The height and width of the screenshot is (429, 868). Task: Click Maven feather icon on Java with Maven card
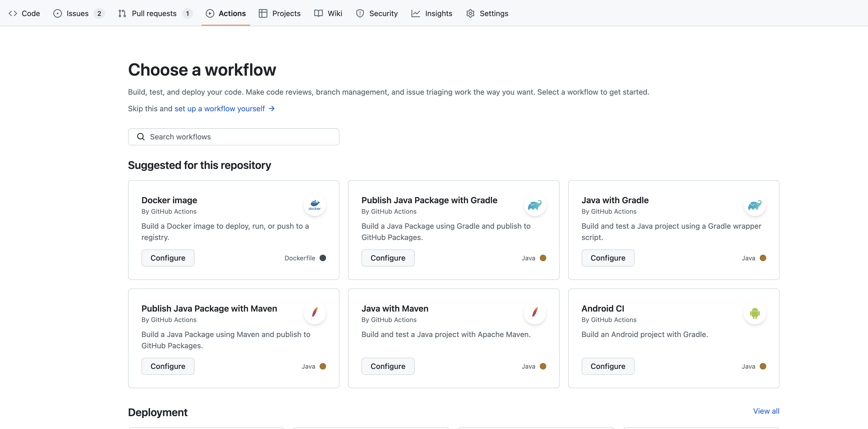click(x=534, y=313)
